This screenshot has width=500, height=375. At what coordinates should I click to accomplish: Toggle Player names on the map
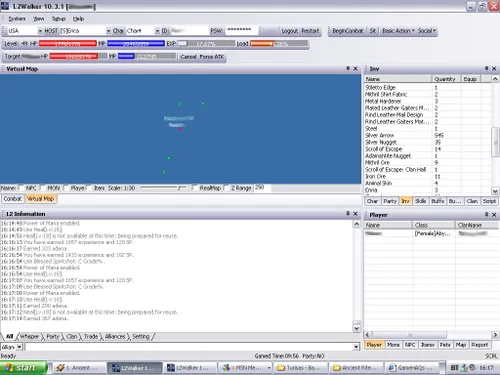pyautogui.click(x=66, y=188)
